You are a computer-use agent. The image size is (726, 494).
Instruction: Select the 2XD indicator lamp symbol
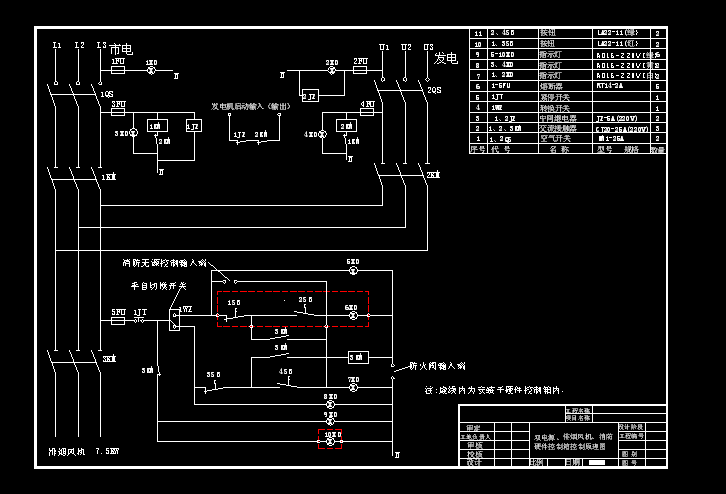[332, 70]
